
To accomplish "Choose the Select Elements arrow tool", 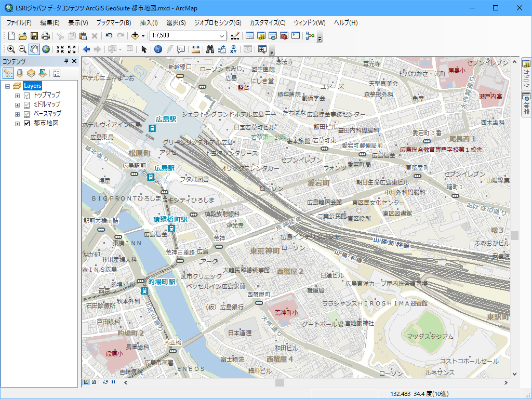I will coord(144,49).
